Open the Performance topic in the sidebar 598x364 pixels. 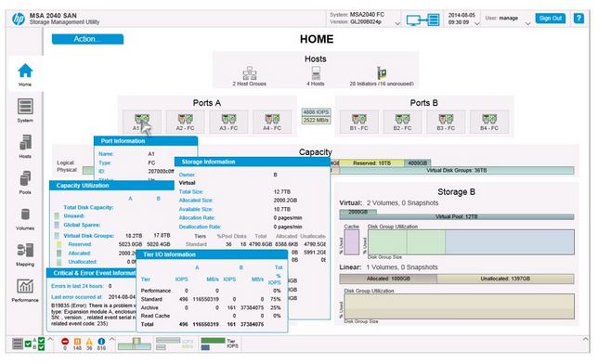[x=25, y=291]
